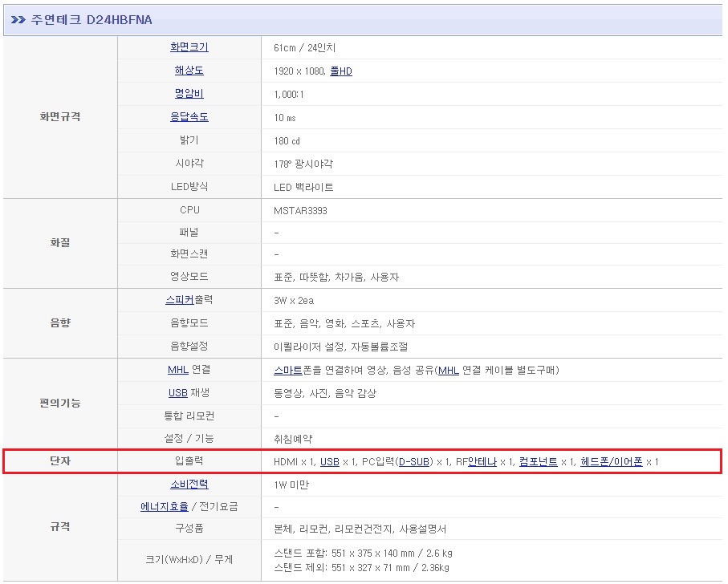
Task: Click the speaker output value 3W x 2ea
Action: click(294, 301)
